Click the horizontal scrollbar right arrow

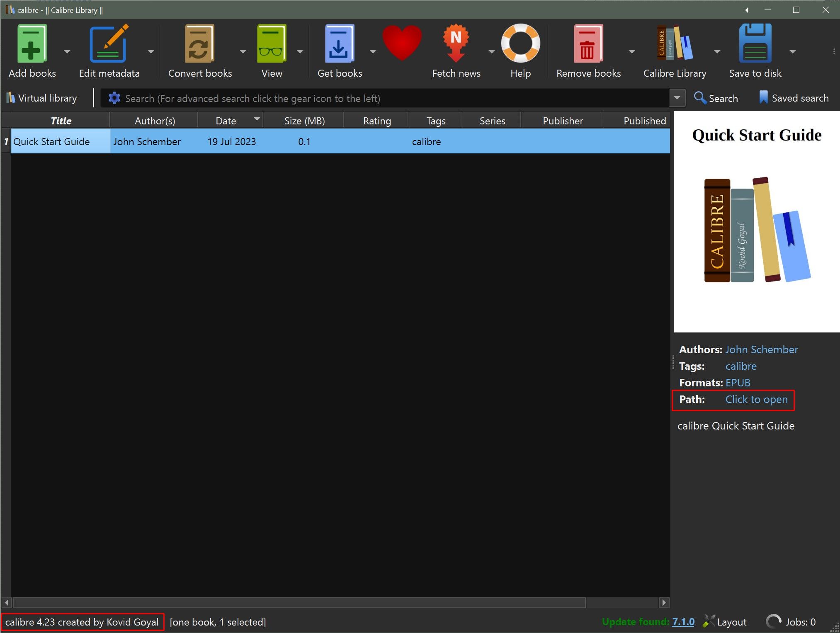[x=664, y=602]
